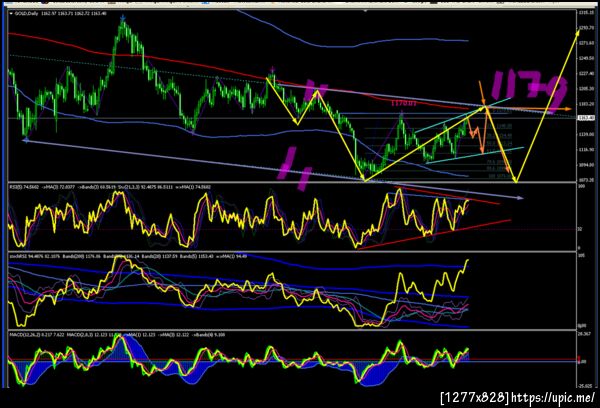The width and height of the screenshot is (600, 408).
Task: Collapse the arrow beside GOLD,Daily chart title
Action: click(x=11, y=13)
